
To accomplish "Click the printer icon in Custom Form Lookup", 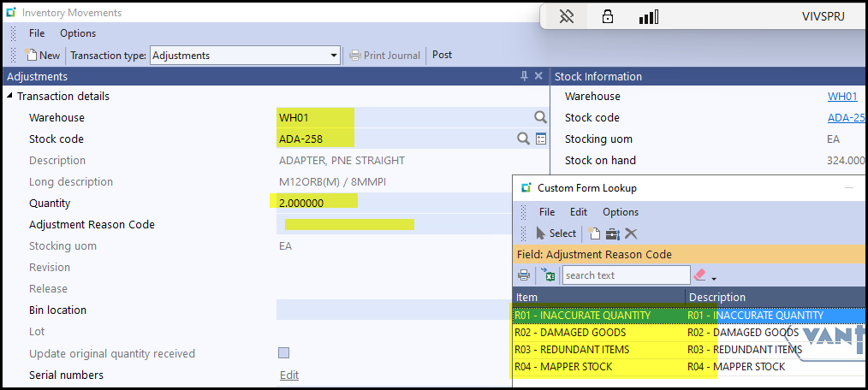I will [x=524, y=275].
